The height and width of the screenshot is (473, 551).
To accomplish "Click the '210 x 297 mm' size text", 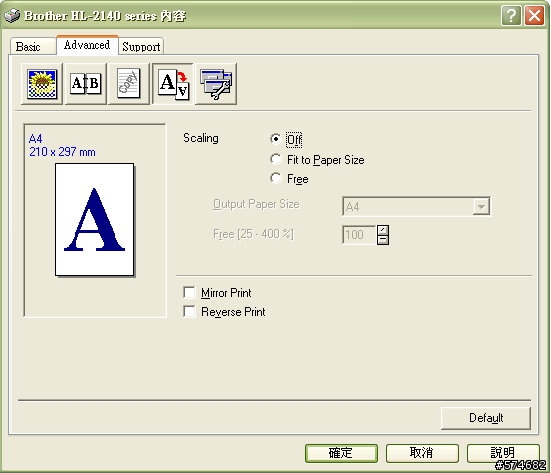I will [x=62, y=152].
